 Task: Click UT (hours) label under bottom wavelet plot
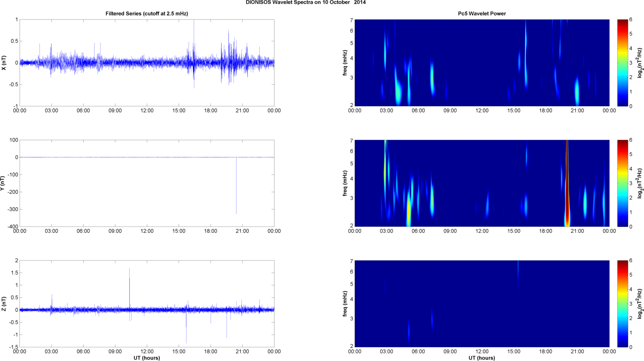(x=482, y=358)
